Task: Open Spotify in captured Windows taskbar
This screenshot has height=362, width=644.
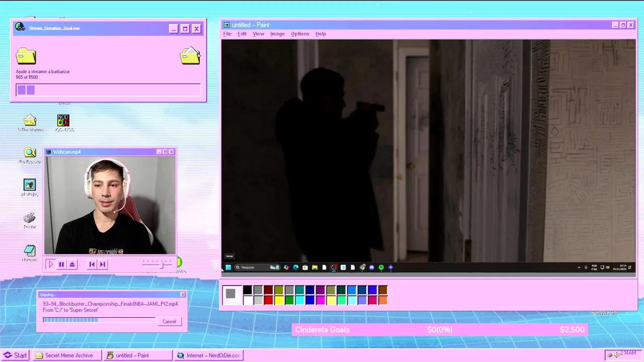Action: pos(381,267)
